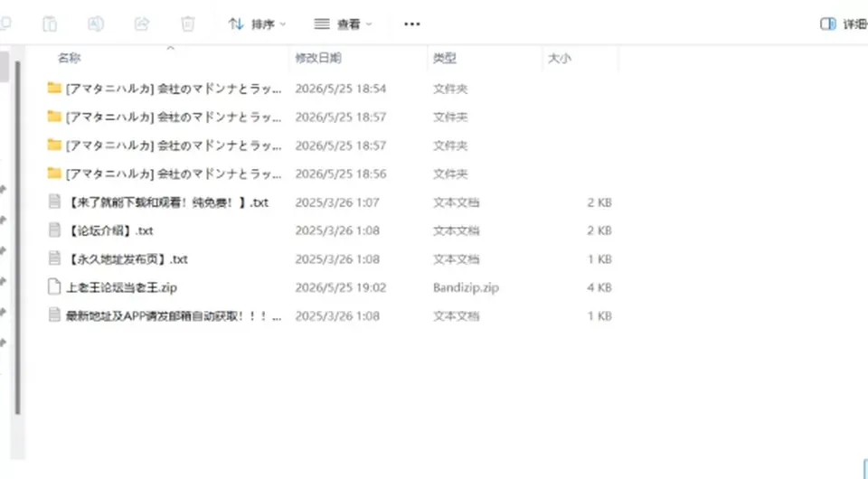
Task: Click folder icon of the 18:56 folder
Action: (x=54, y=174)
